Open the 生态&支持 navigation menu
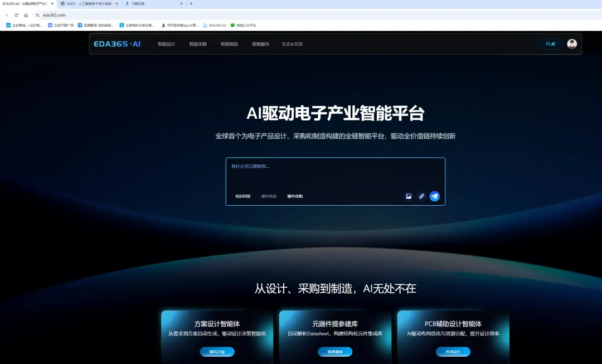The image size is (602, 364). (292, 44)
